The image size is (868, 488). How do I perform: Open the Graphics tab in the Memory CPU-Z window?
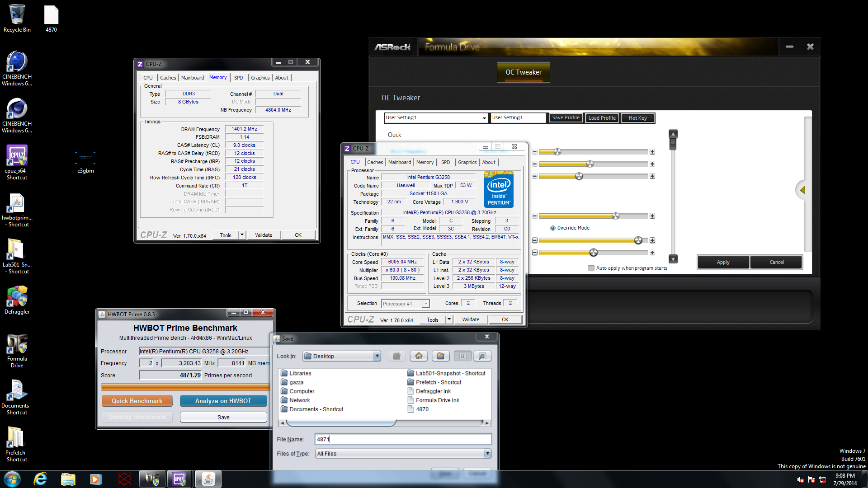tap(260, 78)
